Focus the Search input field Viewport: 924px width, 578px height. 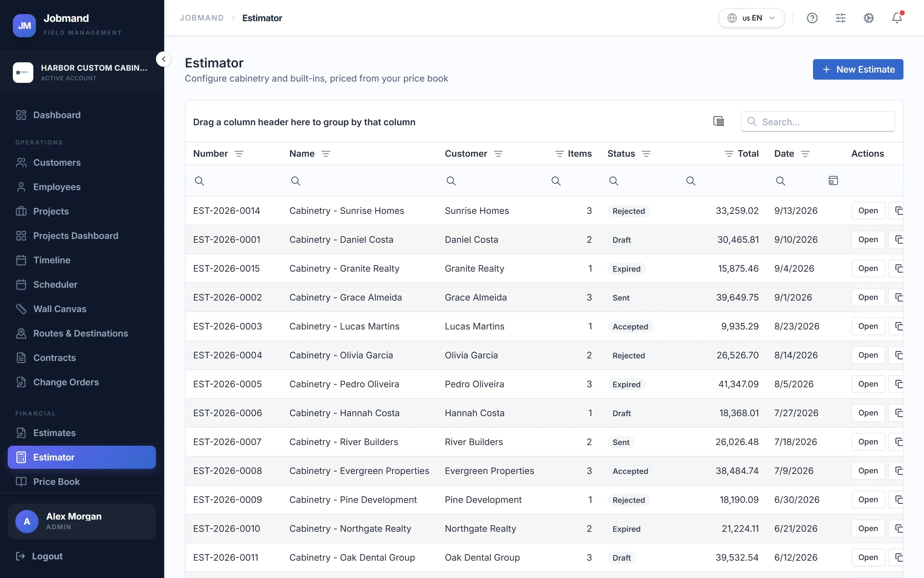point(818,122)
